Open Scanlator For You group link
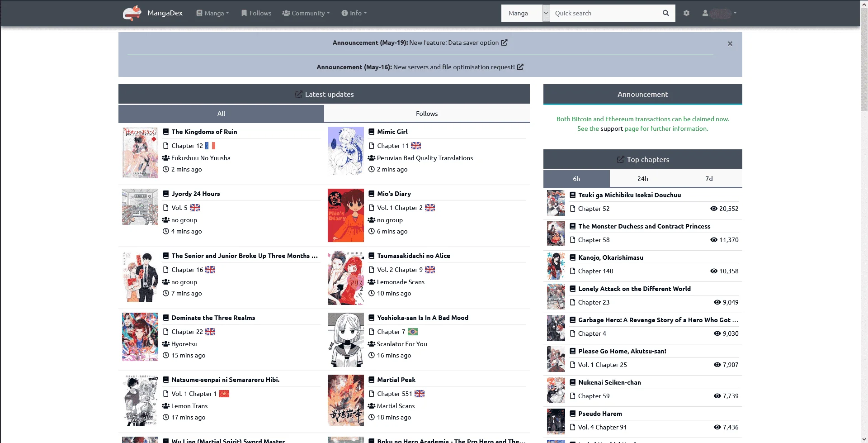Viewport: 868px width, 443px height. click(402, 344)
